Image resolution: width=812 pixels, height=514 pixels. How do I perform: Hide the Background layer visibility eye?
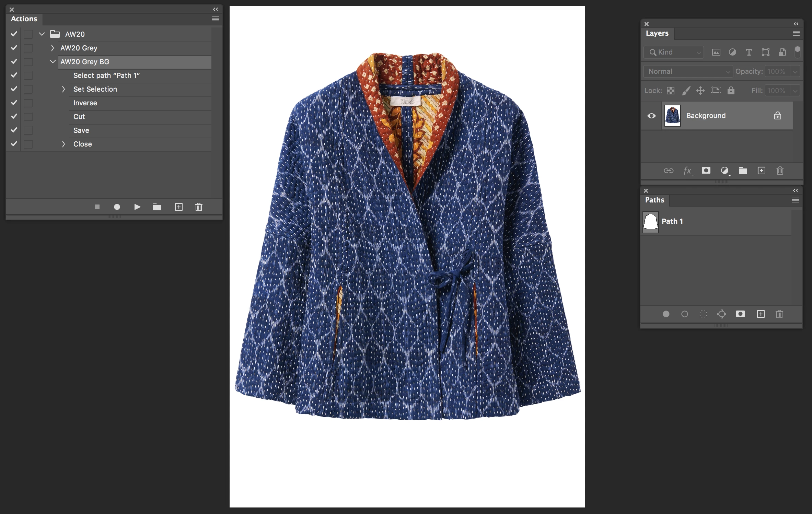tap(651, 116)
